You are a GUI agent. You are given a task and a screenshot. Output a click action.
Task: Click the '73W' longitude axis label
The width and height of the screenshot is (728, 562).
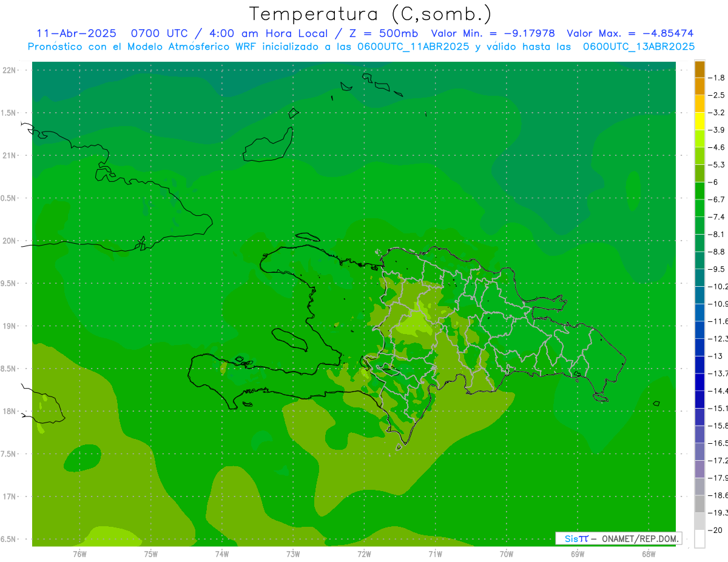[293, 554]
